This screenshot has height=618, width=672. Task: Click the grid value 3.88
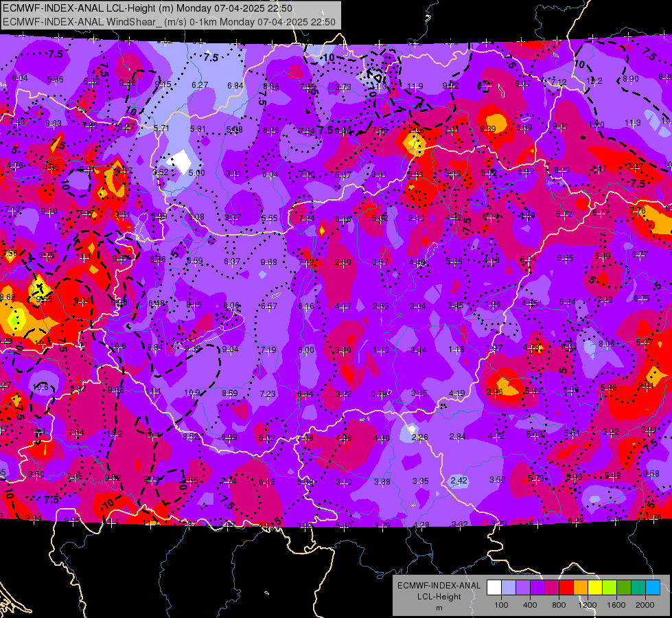382,482
